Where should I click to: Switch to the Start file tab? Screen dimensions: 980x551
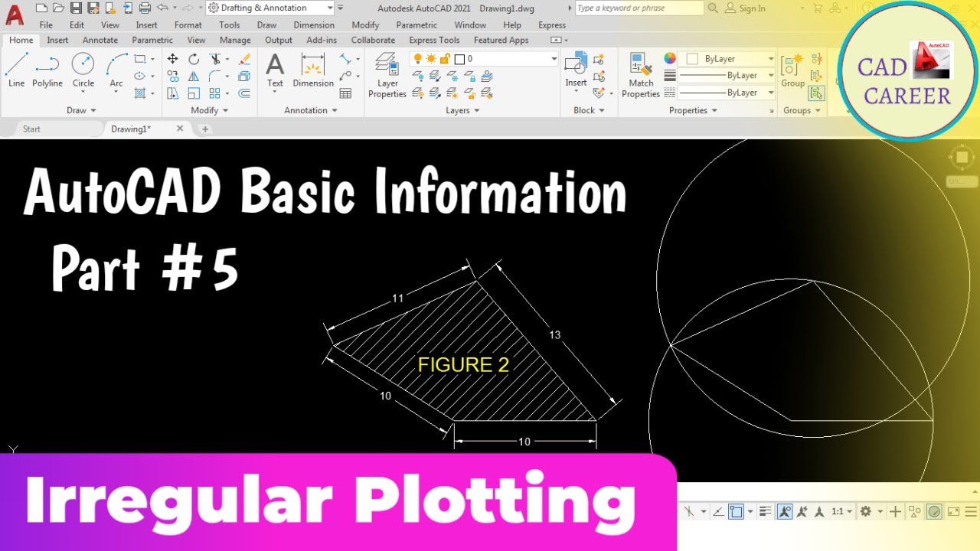(31, 129)
